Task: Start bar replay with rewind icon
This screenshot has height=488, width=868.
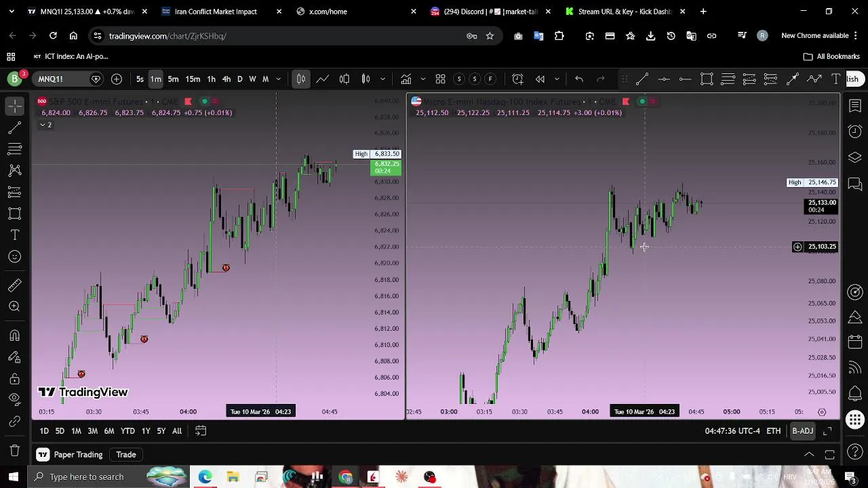Action: 540,79
